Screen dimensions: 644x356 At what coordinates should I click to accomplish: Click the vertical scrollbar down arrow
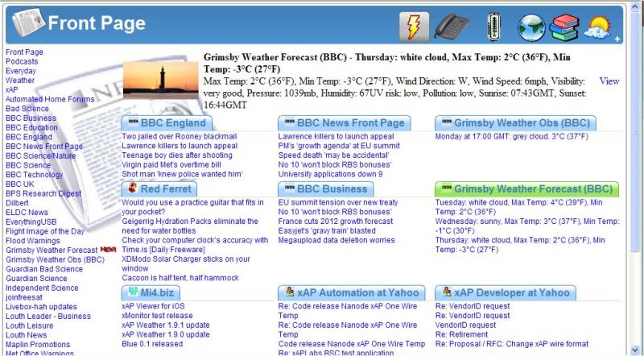[x=636, y=350]
